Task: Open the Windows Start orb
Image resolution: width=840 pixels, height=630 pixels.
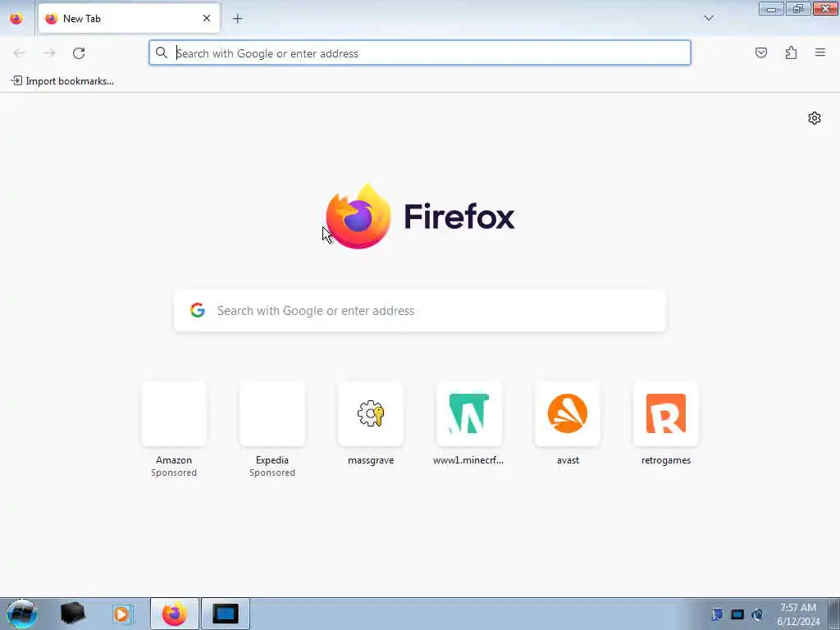Action: coord(21,614)
